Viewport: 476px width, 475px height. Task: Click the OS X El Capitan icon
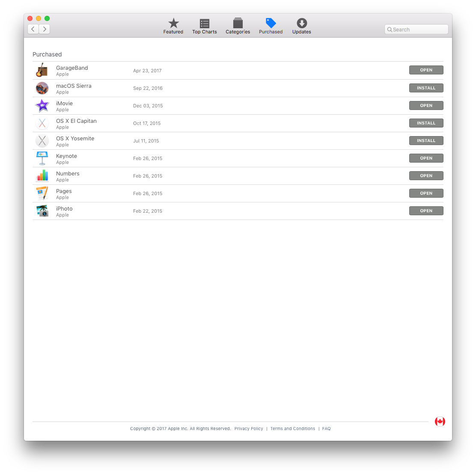click(x=42, y=123)
